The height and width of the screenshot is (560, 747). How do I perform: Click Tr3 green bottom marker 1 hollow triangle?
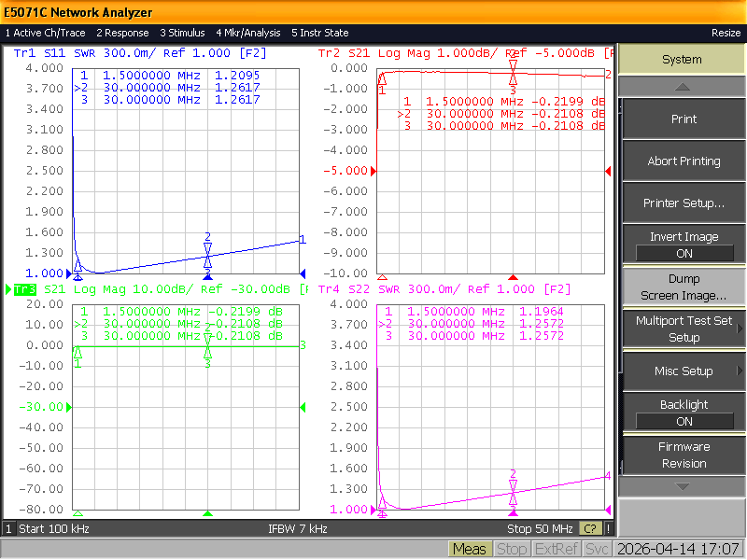coord(78,513)
